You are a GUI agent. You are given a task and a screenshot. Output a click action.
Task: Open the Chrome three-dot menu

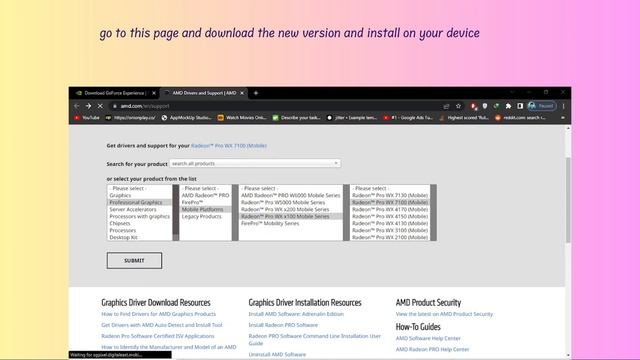tap(564, 106)
